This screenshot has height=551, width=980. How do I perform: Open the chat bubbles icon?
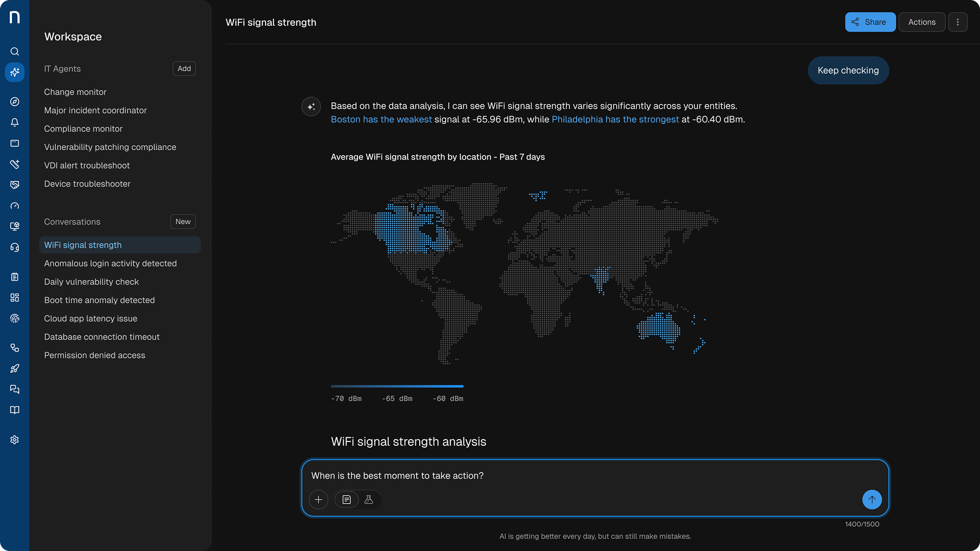(15, 389)
